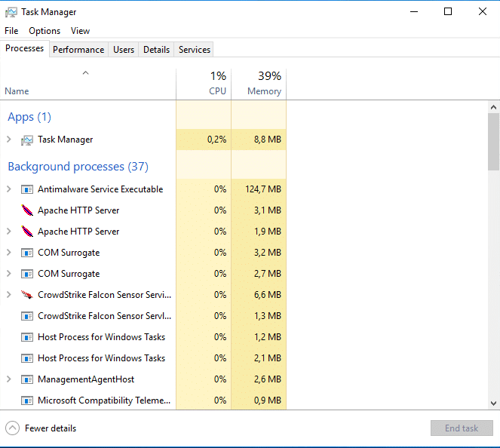
Task: Select the Task Manager process name
Action: [x=66, y=140]
